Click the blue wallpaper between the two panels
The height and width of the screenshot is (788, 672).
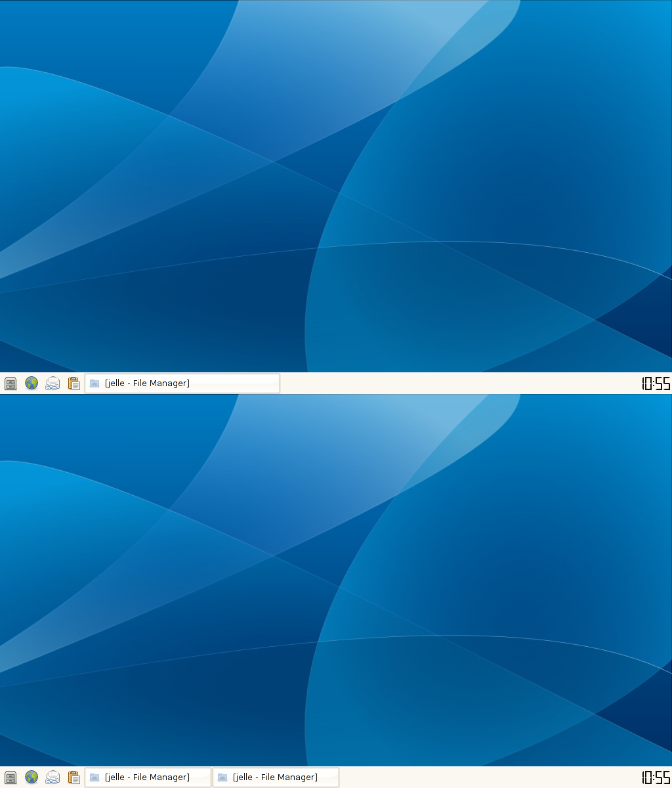coord(336,578)
